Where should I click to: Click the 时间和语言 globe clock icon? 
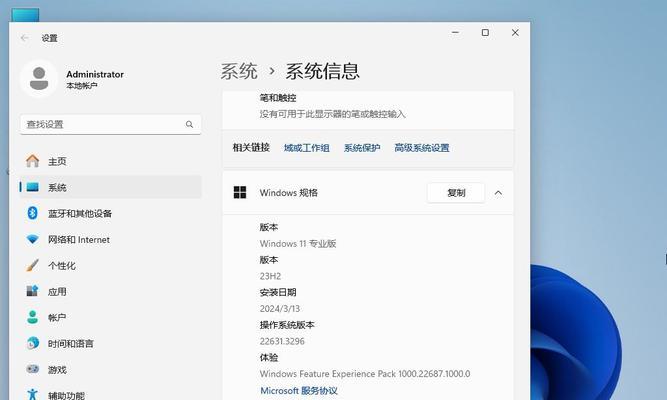pyautogui.click(x=32, y=343)
